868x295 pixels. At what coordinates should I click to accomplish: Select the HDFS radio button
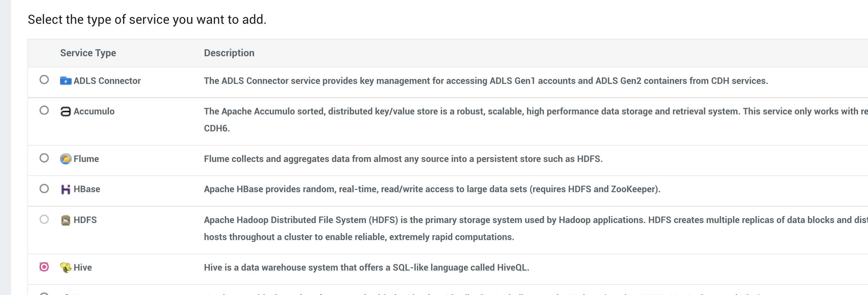44,219
